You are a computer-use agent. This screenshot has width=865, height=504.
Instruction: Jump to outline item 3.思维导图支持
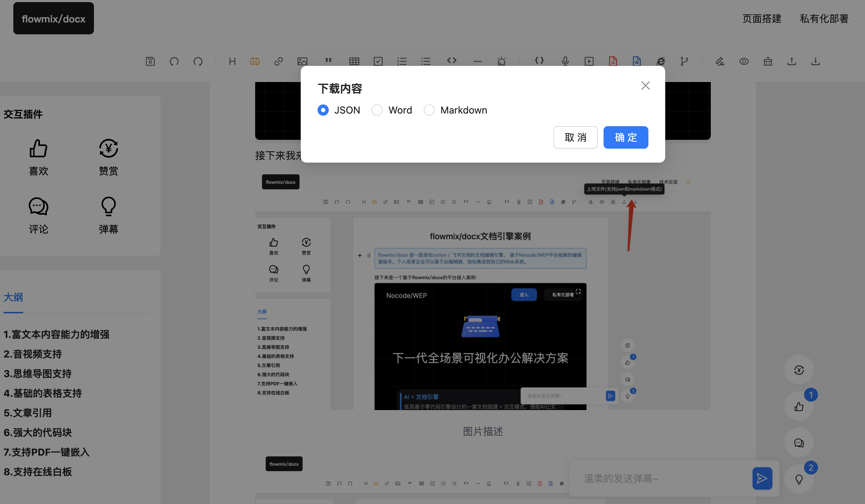38,374
